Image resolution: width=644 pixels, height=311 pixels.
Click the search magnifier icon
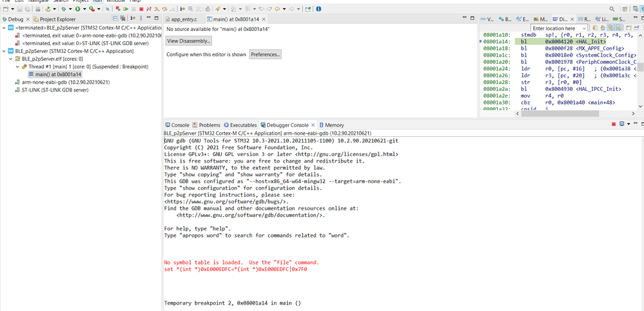click(612, 8)
